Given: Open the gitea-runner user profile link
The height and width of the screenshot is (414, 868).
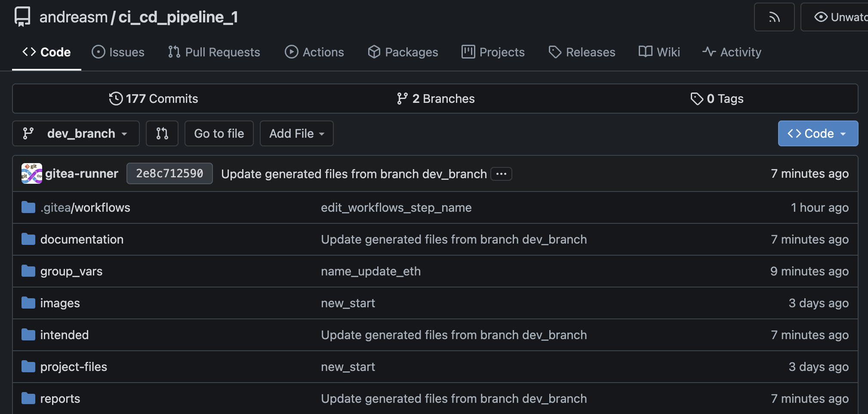Looking at the screenshot, I should [x=82, y=173].
